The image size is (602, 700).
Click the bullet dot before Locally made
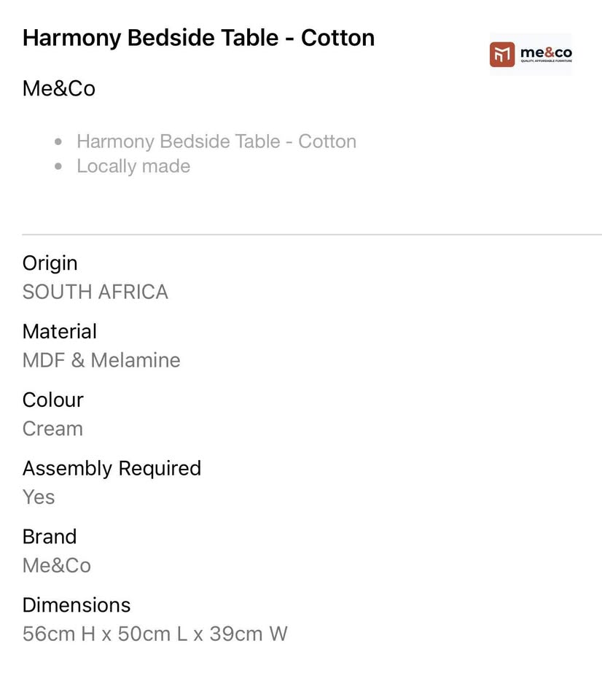pyautogui.click(x=59, y=166)
